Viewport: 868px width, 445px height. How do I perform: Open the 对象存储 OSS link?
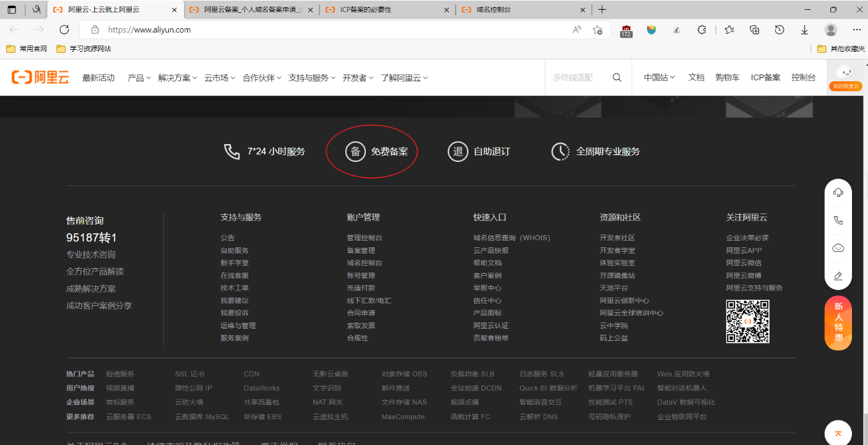pos(404,374)
